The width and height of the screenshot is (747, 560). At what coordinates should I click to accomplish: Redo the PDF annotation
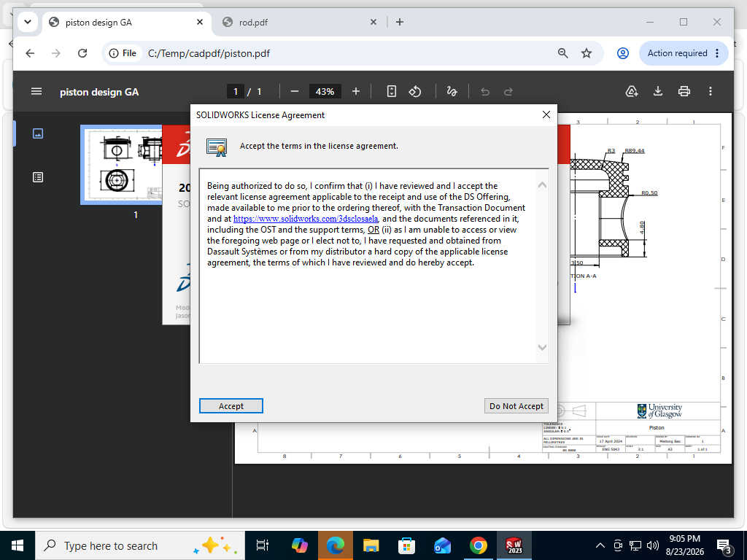pos(508,91)
